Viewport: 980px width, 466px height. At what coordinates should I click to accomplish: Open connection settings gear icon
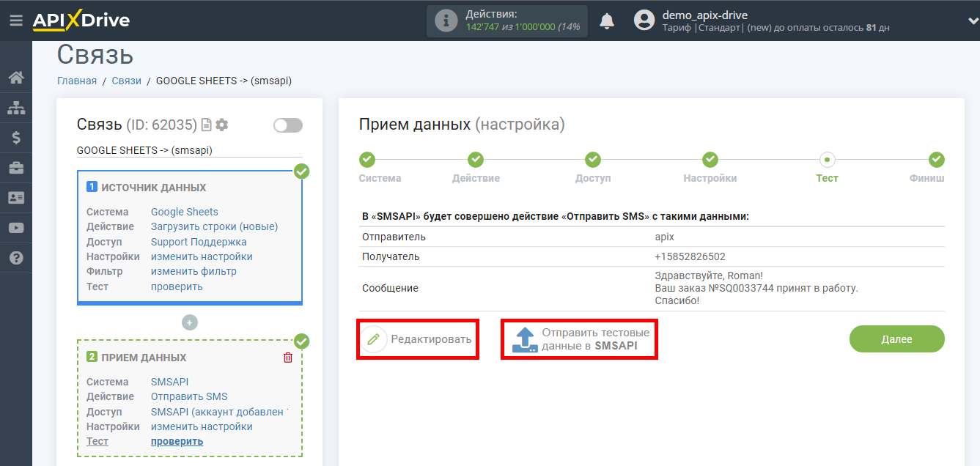pyautogui.click(x=222, y=125)
